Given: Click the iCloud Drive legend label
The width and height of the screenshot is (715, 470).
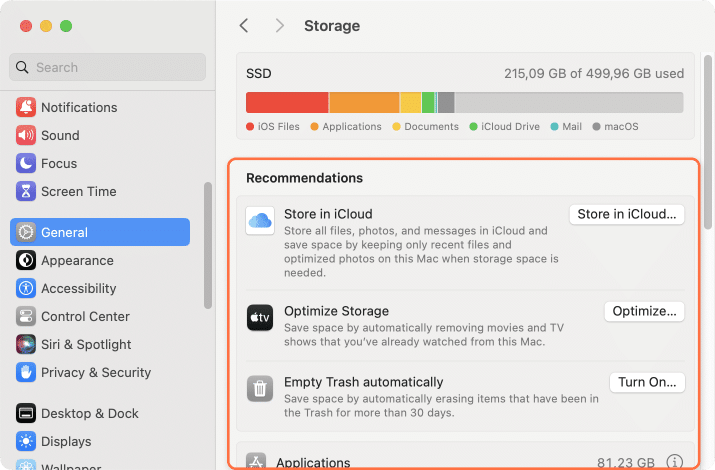Looking at the screenshot, I should click(x=510, y=126).
